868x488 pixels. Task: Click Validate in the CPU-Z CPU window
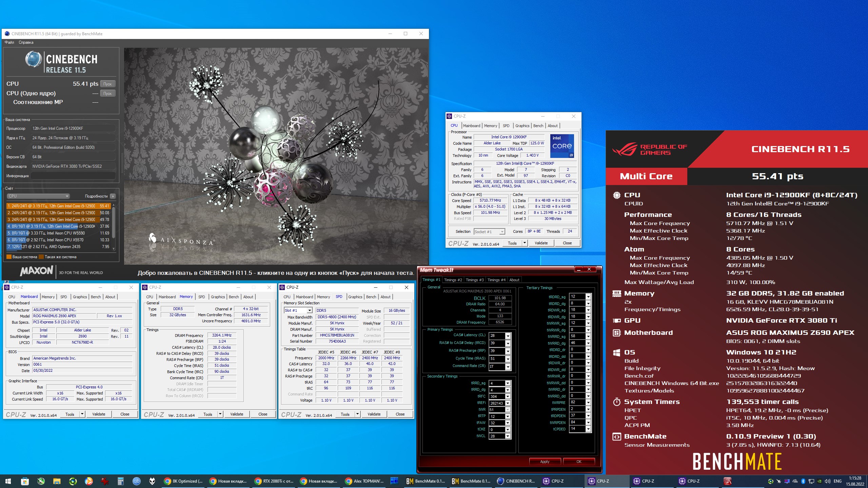click(541, 243)
